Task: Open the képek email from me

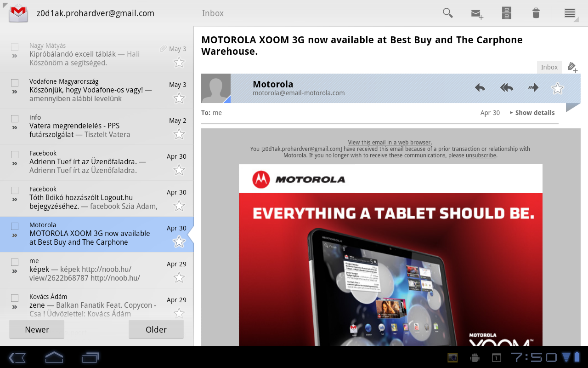Action: 92,270
